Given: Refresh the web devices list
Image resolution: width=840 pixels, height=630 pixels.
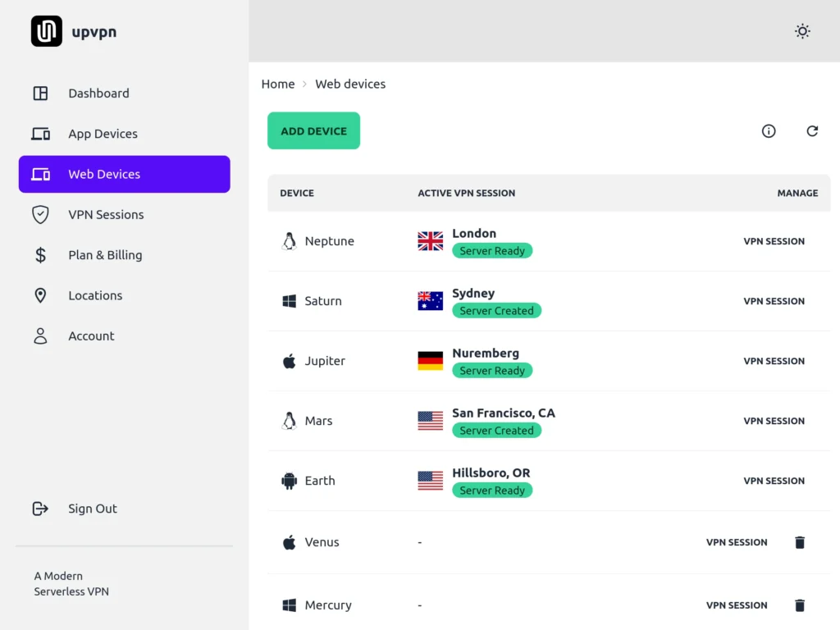Looking at the screenshot, I should tap(812, 131).
